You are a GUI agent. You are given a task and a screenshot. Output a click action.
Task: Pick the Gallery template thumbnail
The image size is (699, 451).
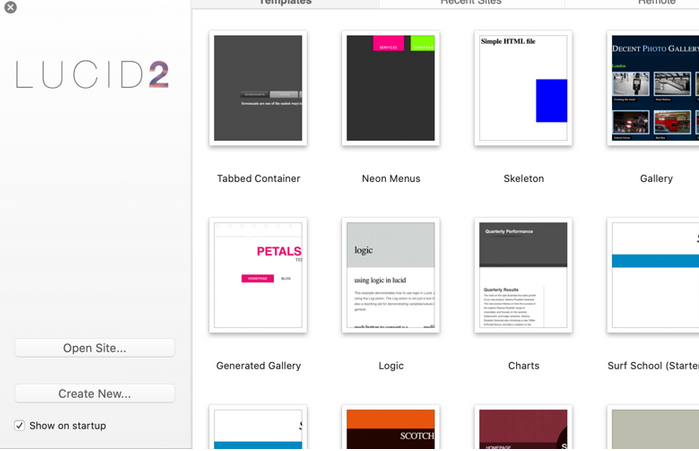pyautogui.click(x=653, y=88)
